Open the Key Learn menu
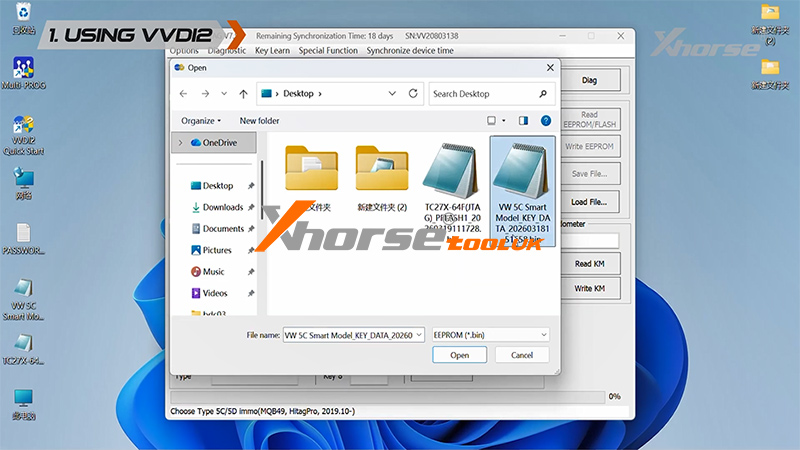Image resolution: width=800 pixels, height=450 pixels. point(272,50)
